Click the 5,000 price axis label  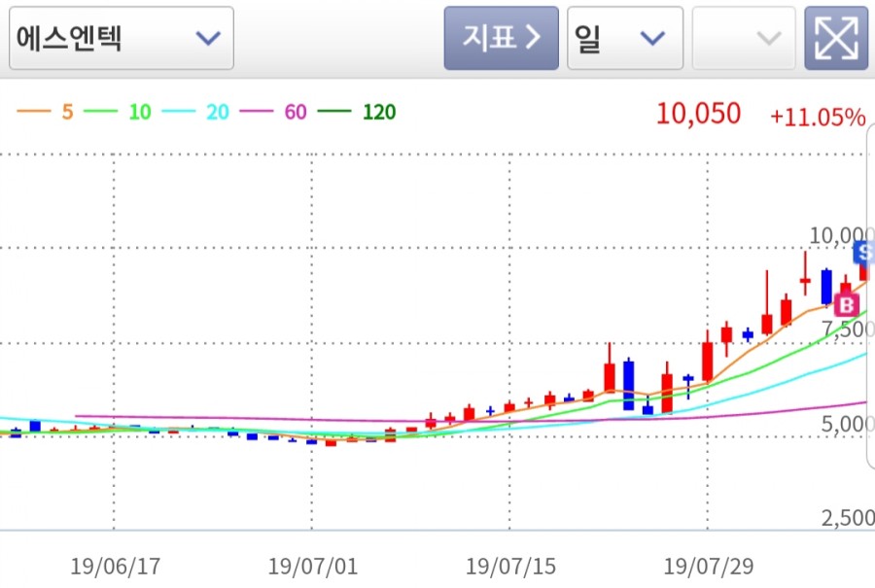click(x=848, y=425)
